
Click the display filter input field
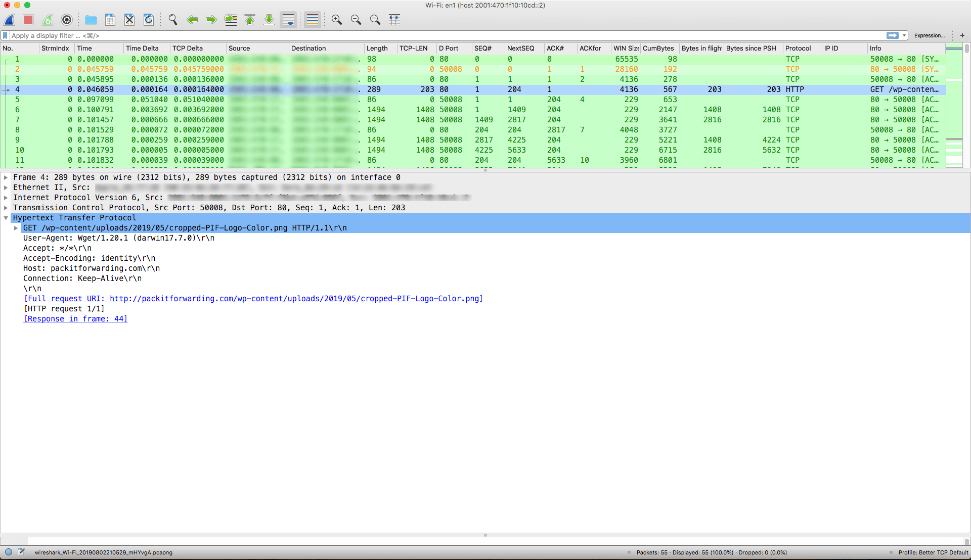[x=447, y=35]
